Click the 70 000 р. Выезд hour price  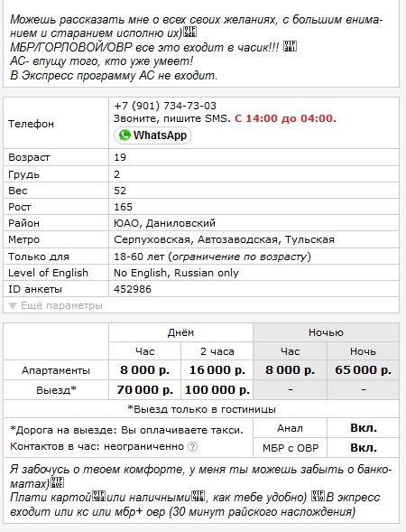(144, 390)
